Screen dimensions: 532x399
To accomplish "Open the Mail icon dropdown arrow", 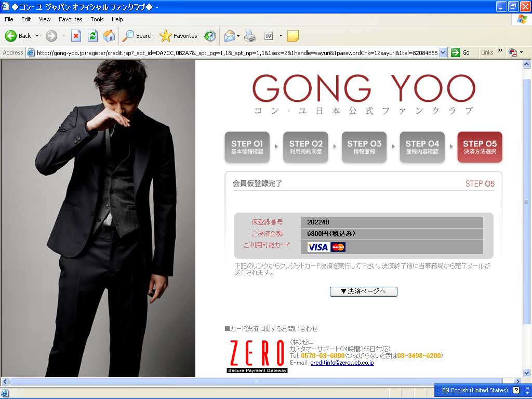I will point(238,36).
